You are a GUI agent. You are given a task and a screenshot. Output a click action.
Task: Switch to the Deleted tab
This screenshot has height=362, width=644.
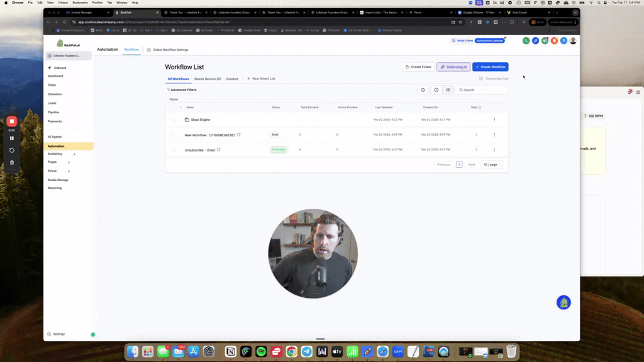coord(232,79)
